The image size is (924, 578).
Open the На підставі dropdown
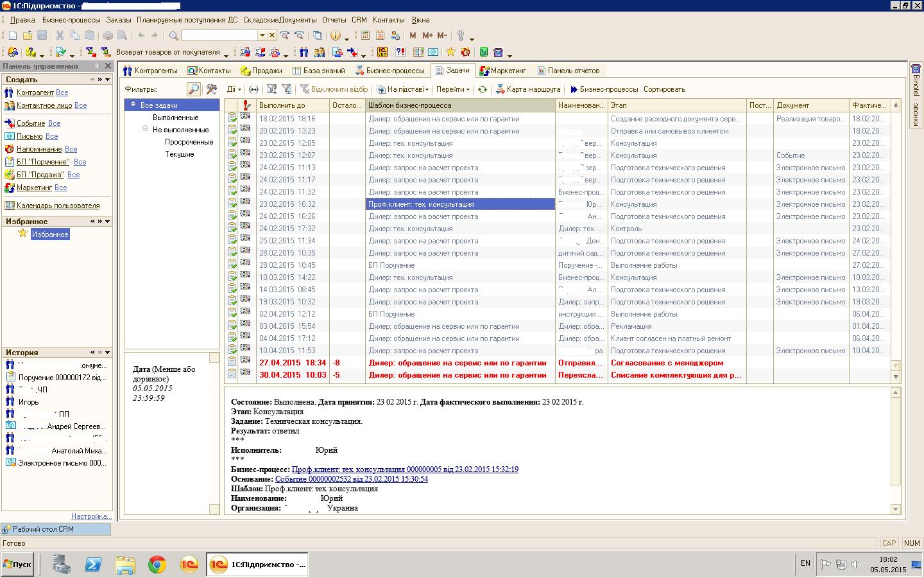point(402,90)
